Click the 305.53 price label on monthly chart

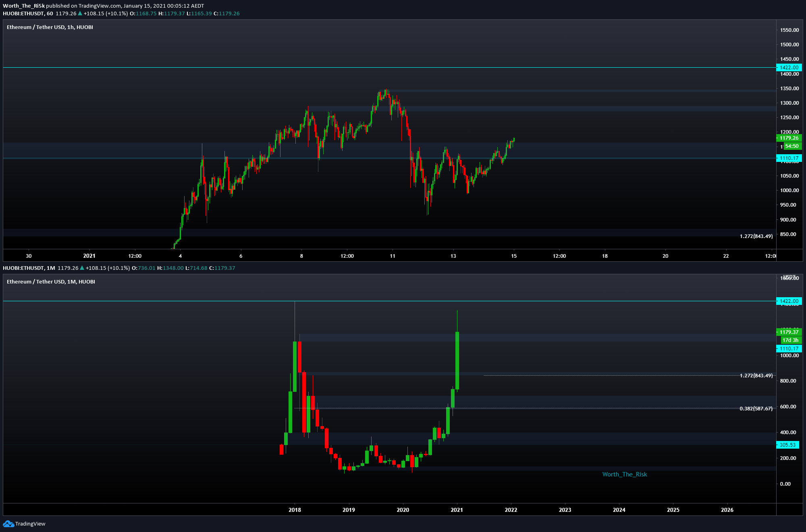click(x=787, y=445)
